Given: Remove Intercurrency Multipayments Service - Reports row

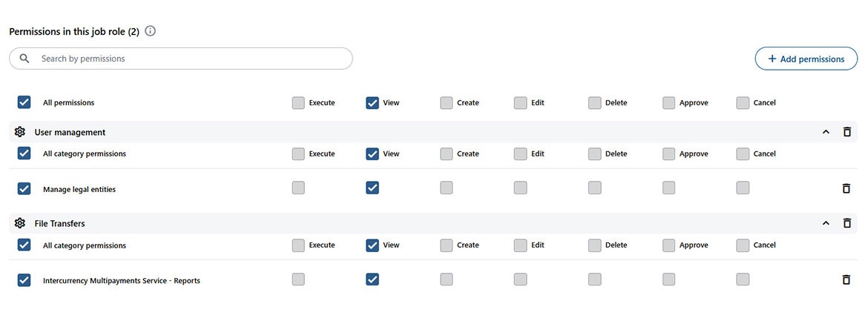Looking at the screenshot, I should (846, 279).
